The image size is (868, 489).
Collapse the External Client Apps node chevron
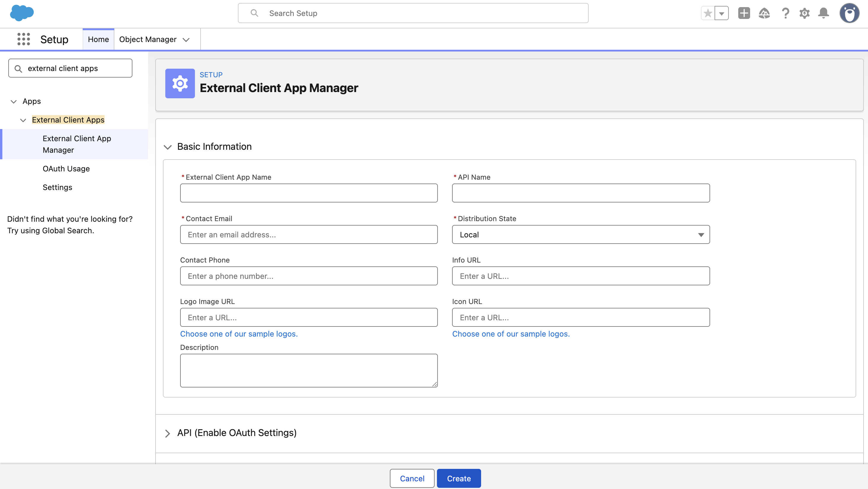[23, 120]
